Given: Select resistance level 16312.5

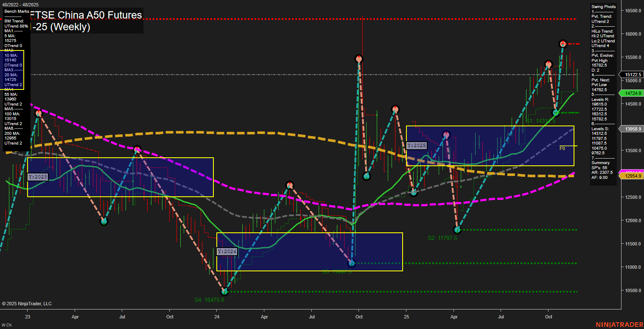Looking at the screenshot, I should pos(599,114).
